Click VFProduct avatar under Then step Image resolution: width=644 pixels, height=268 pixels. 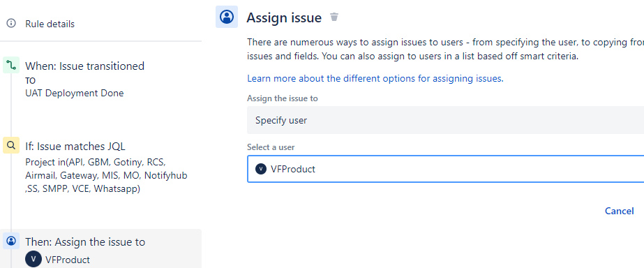pos(33,259)
